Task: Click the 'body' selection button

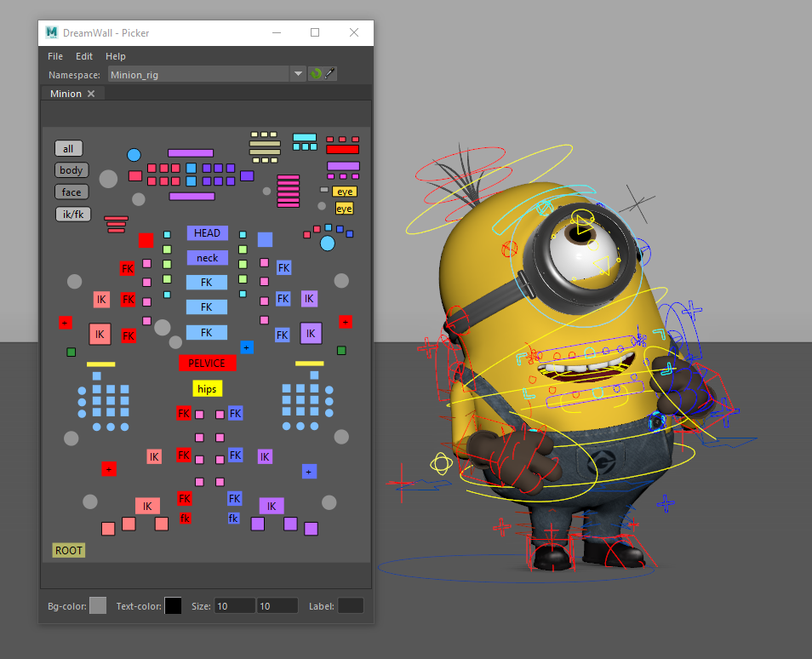Action: [x=71, y=170]
